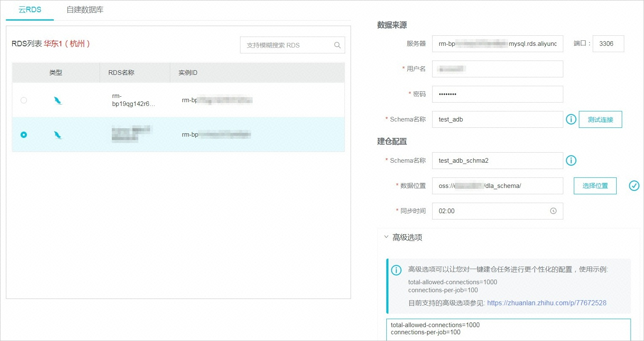This screenshot has width=644, height=341.
Task: Click the MySQL icon in first RDS row
Action: [x=58, y=100]
